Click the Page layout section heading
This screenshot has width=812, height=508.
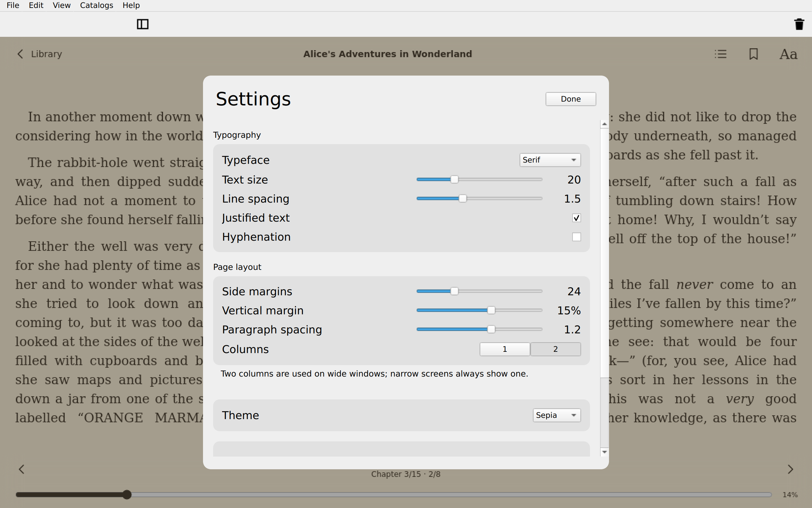237,267
